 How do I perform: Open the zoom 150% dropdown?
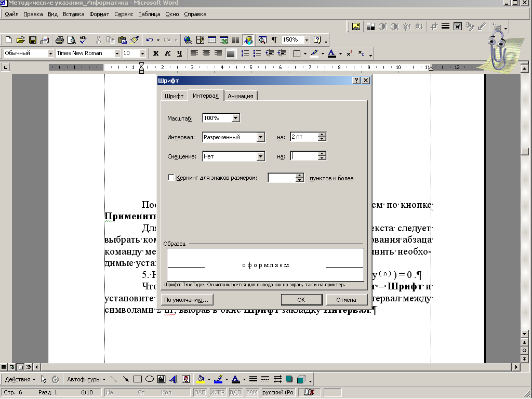[x=307, y=40]
